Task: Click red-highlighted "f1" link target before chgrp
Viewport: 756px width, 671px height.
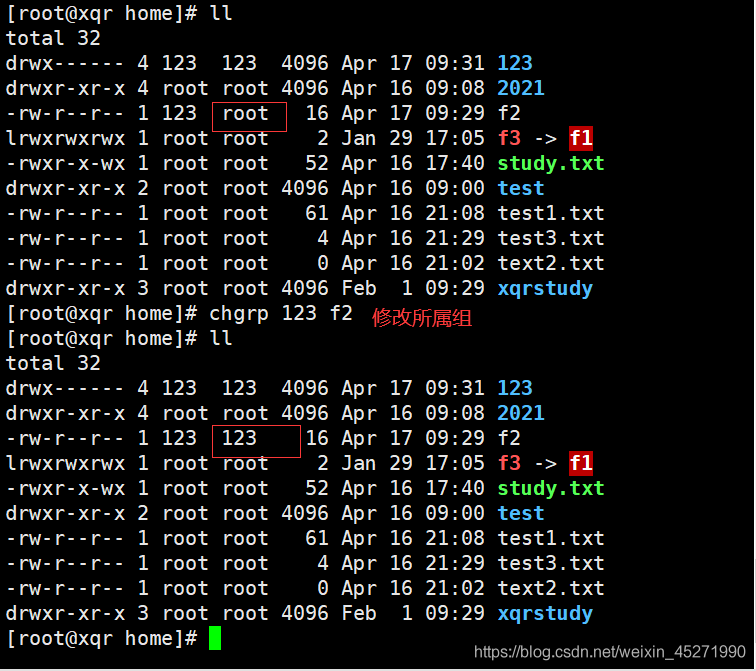Action: (x=580, y=138)
